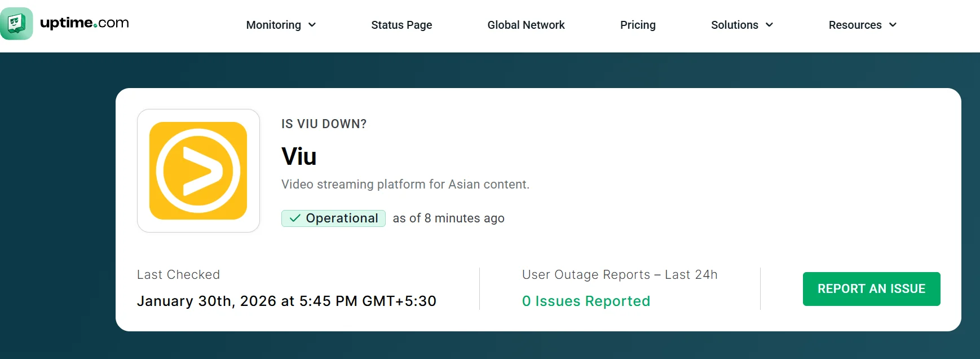Viewport: 980px width, 359px height.
Task: Click the 'Last Checked' label
Action: [x=178, y=274]
